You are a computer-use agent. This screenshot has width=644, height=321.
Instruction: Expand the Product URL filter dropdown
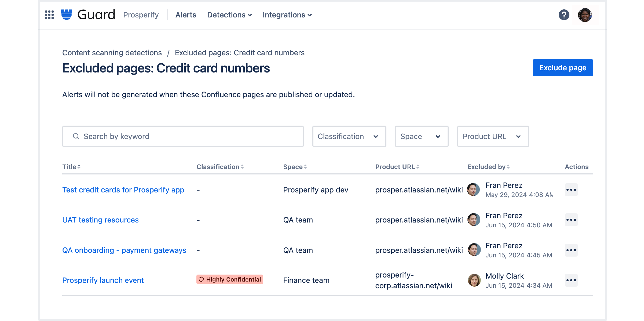(x=493, y=136)
